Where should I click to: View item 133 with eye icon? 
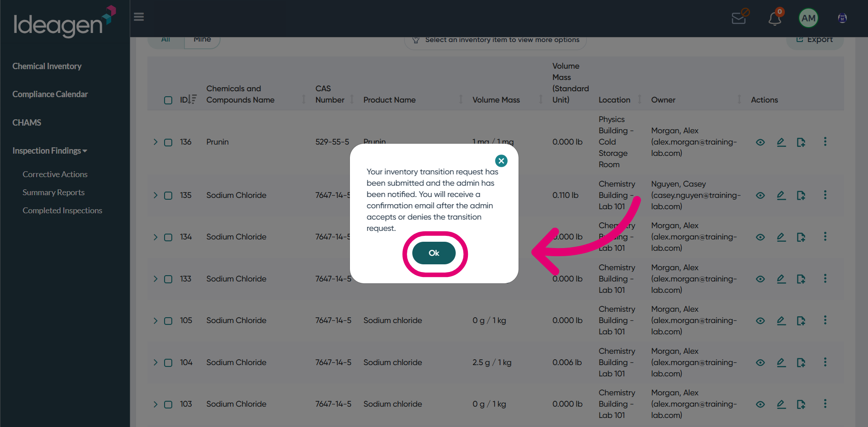coord(760,279)
